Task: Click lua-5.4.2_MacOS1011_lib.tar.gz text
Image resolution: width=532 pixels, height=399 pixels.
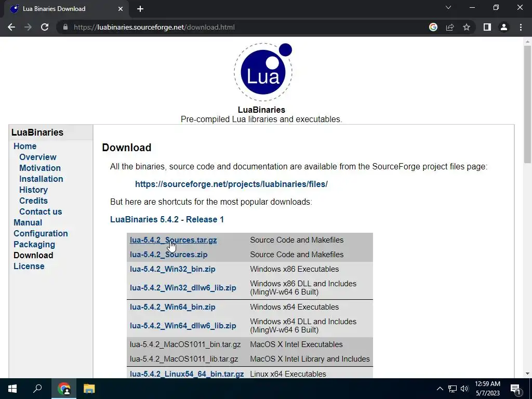Action: [x=184, y=359]
